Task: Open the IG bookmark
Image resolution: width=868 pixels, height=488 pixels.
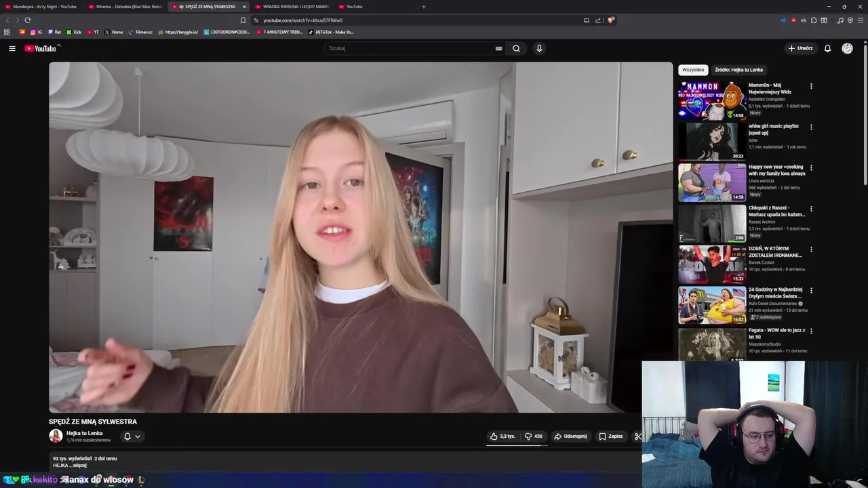Action: point(36,32)
